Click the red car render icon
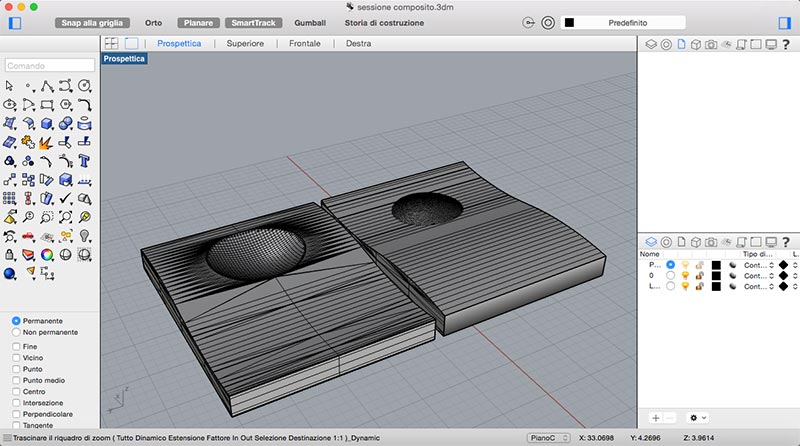Viewport: 800px width, 446px height. click(28, 236)
